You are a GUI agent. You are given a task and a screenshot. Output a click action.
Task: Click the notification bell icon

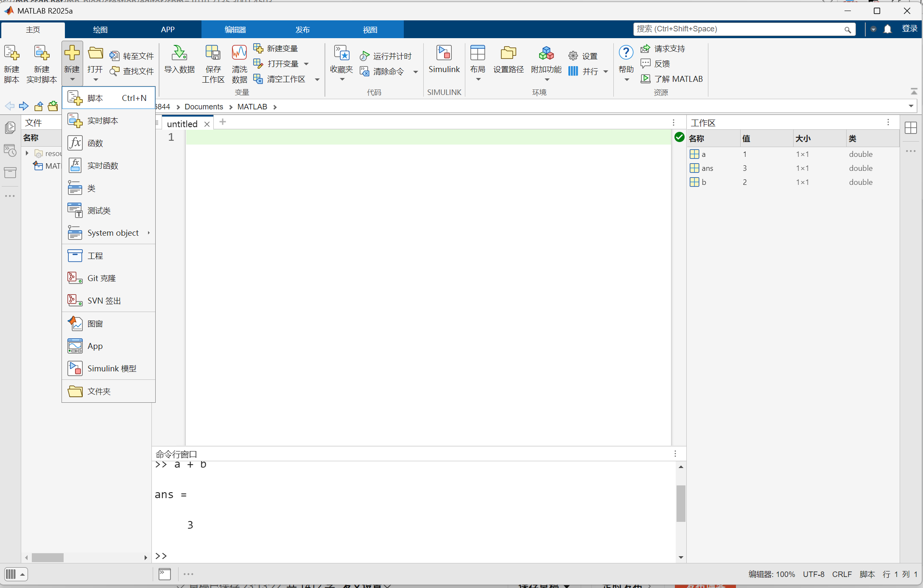click(887, 29)
